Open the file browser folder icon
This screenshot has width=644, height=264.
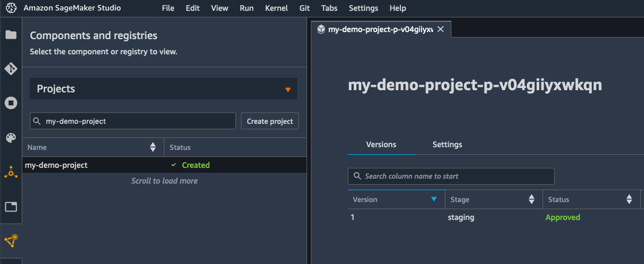[x=11, y=35]
